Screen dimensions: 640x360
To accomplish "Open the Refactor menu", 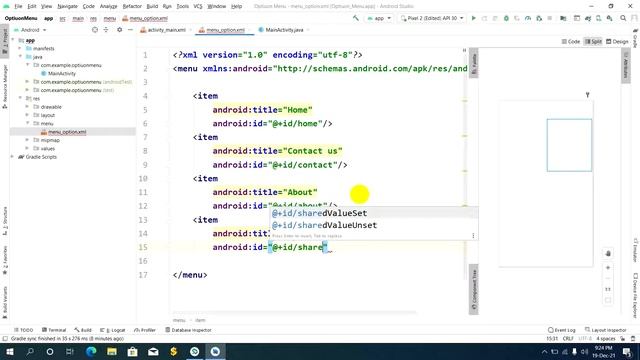I will (x=132, y=7).
